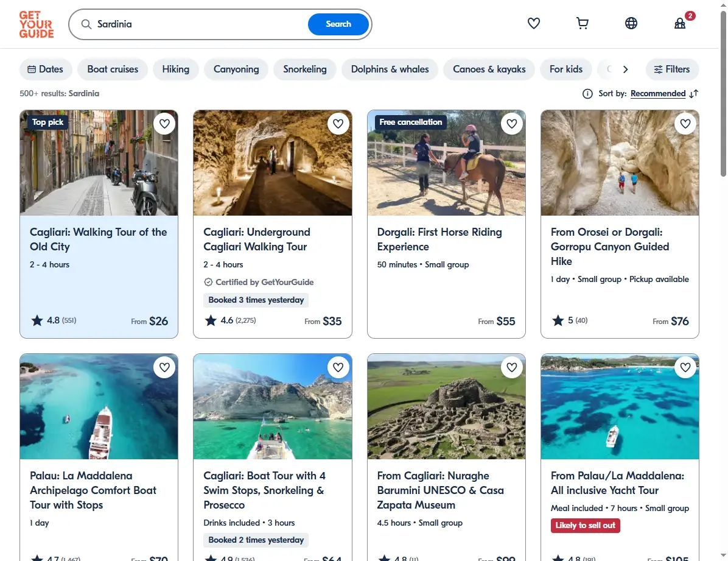Click the From $55 price

pyautogui.click(x=497, y=321)
